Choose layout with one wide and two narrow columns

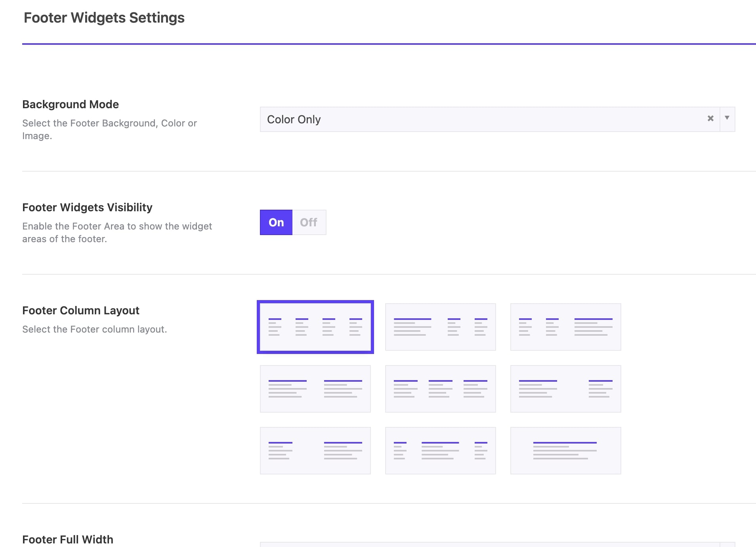(x=440, y=327)
